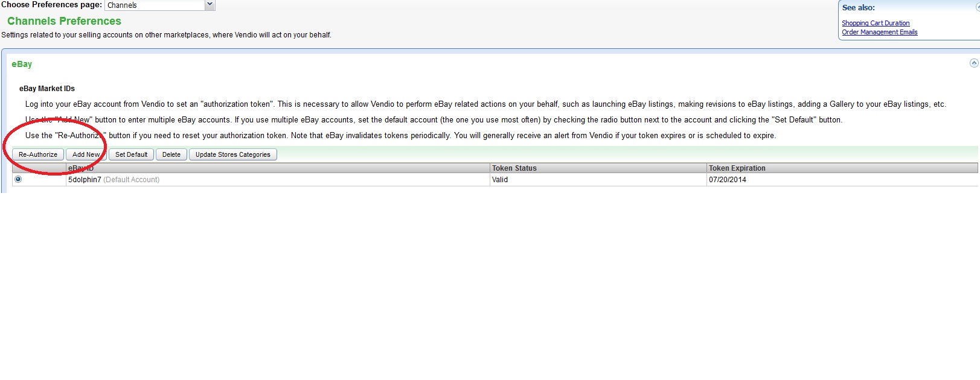The image size is (980, 380).
Task: Click the 07/20/2014 expiration date cell
Action: coord(727,180)
